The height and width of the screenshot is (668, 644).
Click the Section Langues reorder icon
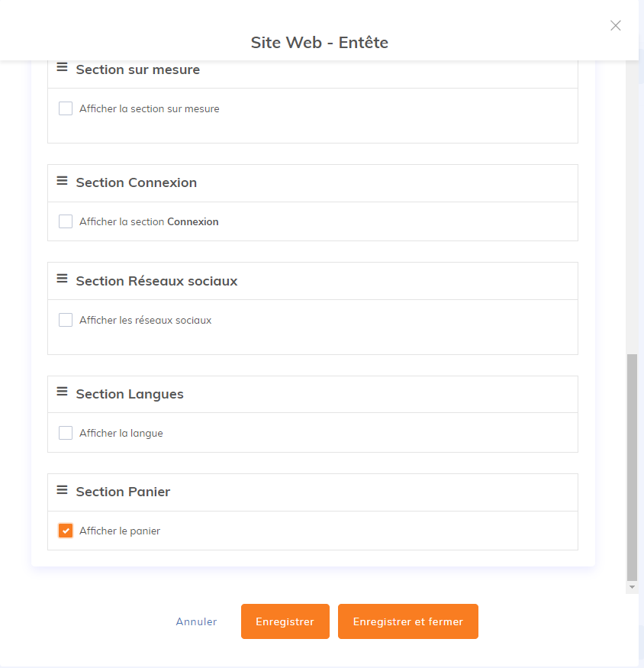pyautogui.click(x=62, y=392)
